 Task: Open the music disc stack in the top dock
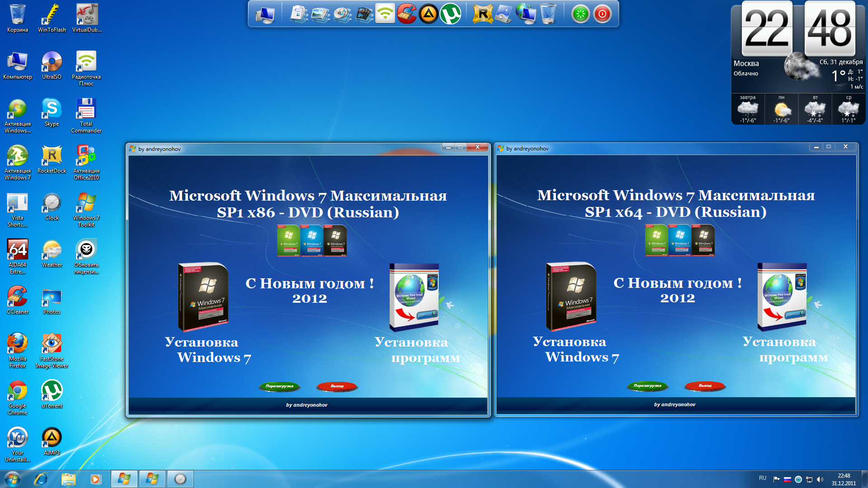click(342, 14)
